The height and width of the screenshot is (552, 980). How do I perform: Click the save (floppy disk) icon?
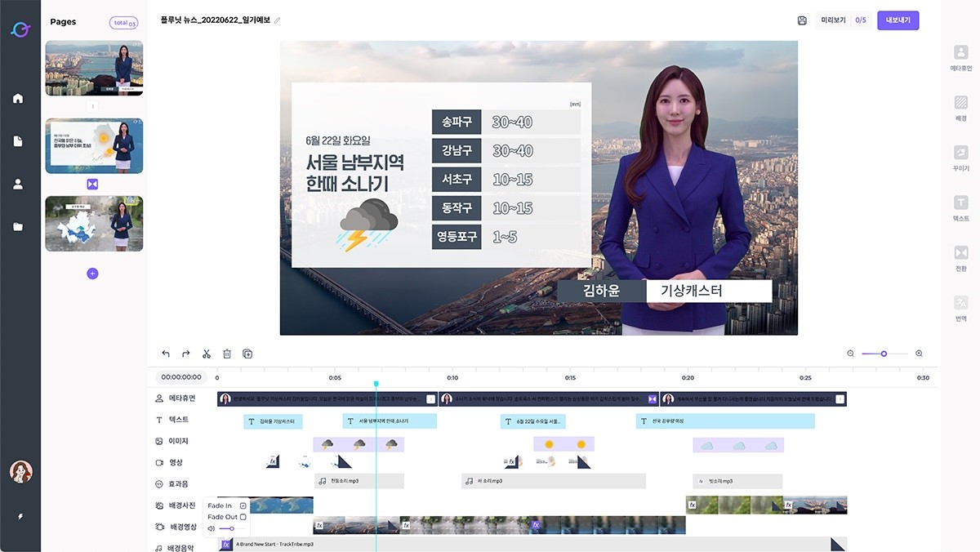click(x=802, y=20)
